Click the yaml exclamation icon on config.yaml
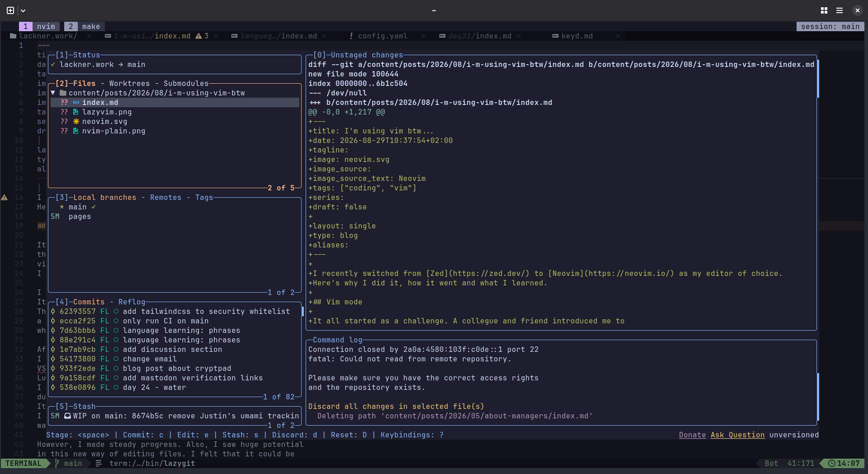Screen dimensions: 868x474 point(351,36)
